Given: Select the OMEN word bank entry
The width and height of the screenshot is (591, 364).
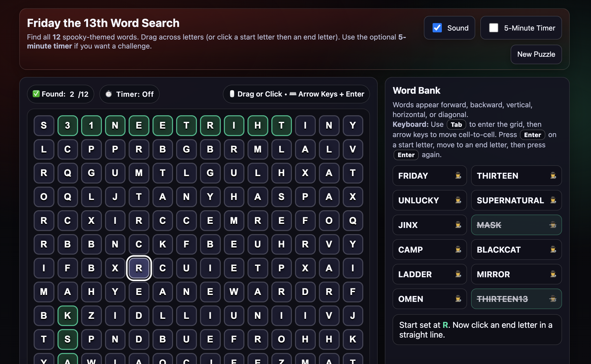Looking at the screenshot, I should click(x=430, y=299).
